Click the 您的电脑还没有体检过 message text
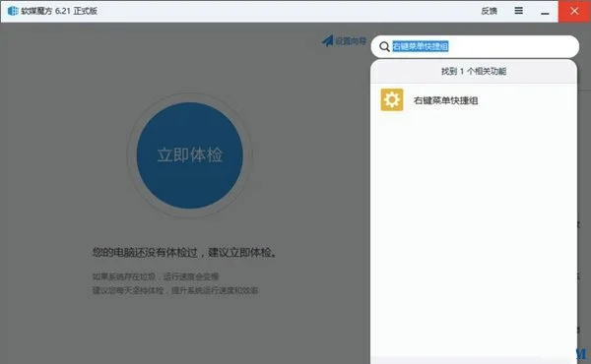Viewport: 591px width, 364px height. [x=185, y=252]
